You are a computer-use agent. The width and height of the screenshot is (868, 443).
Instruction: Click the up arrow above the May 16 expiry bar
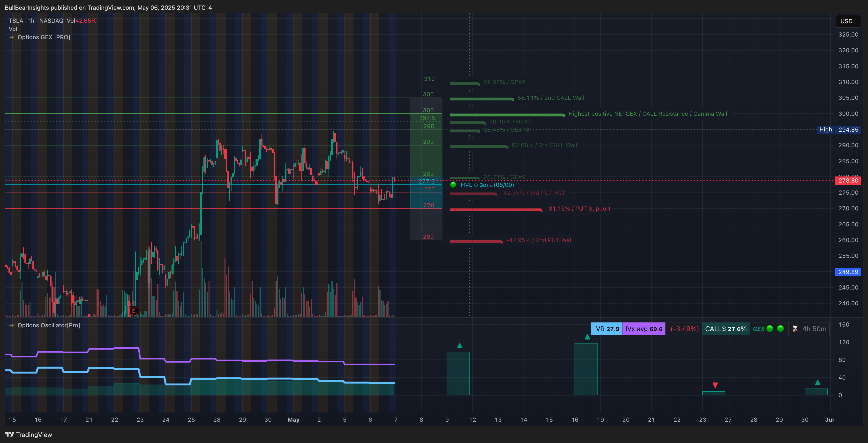587,337
